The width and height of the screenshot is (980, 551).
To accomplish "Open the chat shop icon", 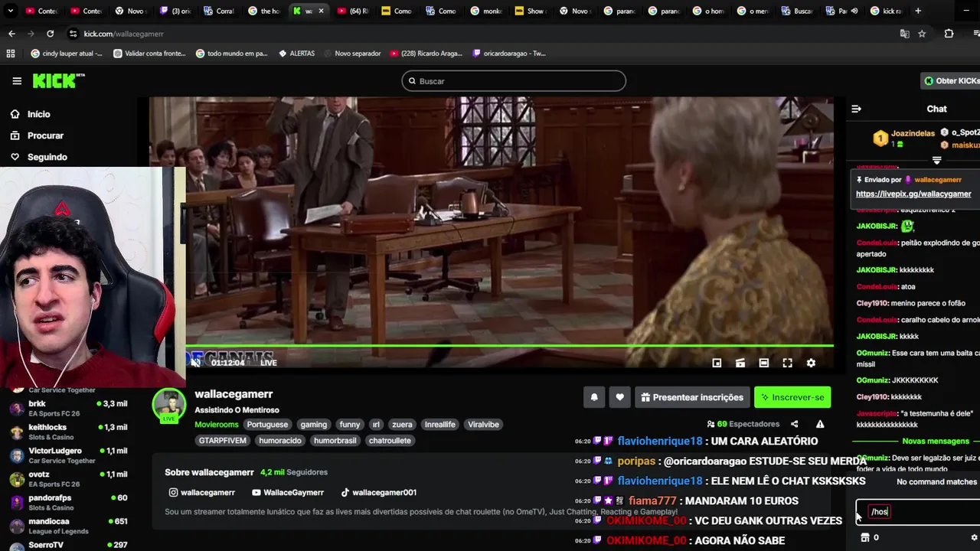I will tap(864, 537).
